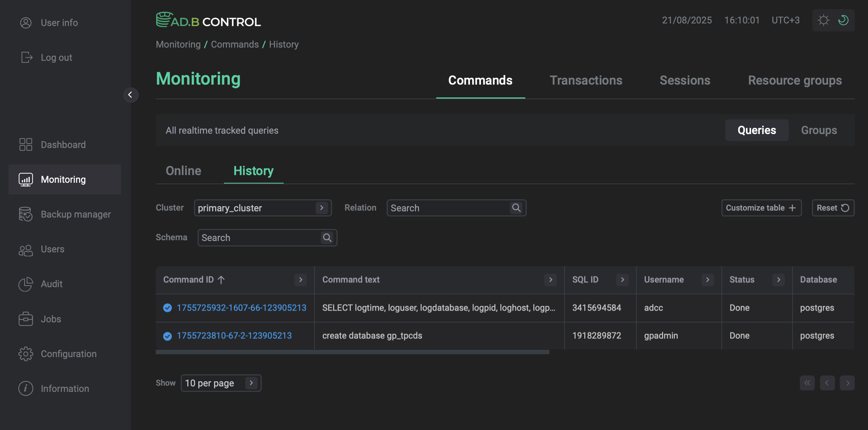Open command 1755723810-67-2-123905213 details
This screenshot has width=868, height=430.
(234, 335)
